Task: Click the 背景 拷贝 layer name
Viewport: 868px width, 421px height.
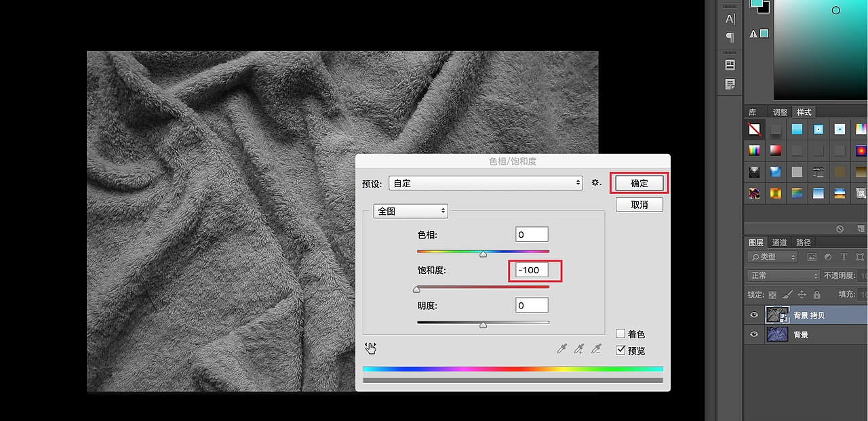Action: (809, 315)
